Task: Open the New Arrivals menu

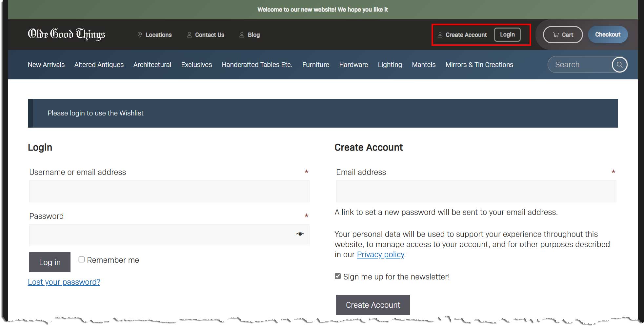Action: pos(46,65)
